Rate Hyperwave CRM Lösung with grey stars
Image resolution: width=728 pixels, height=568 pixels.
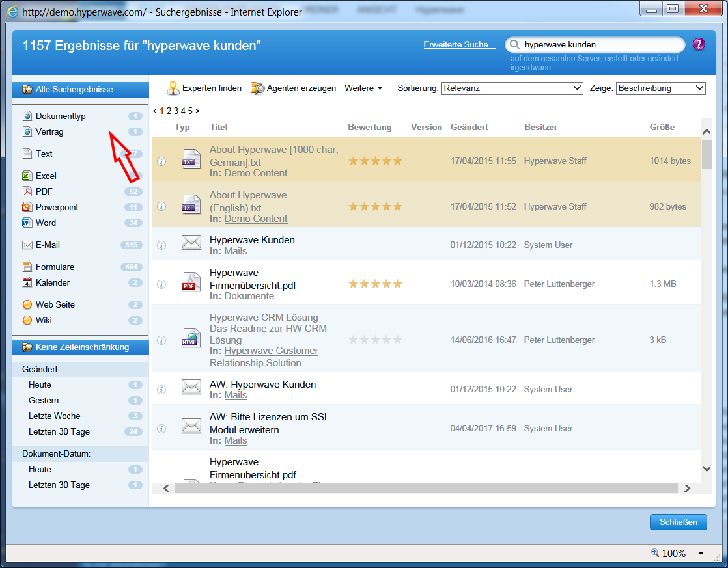pos(375,340)
